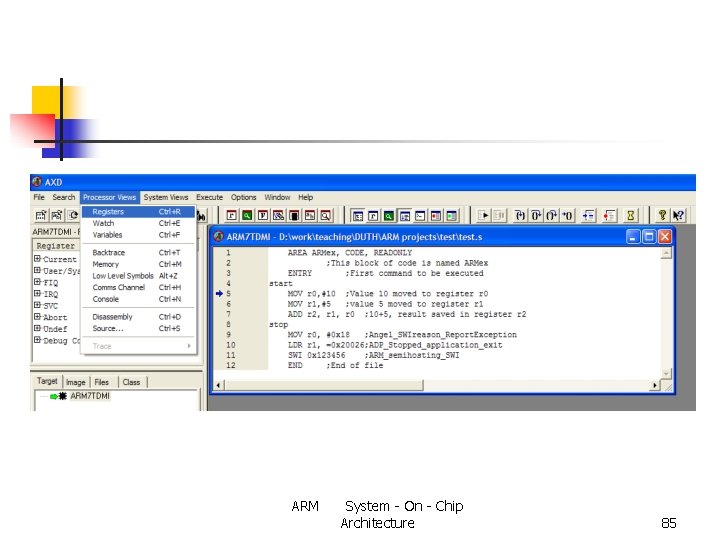The image size is (720, 540).
Task: Switch to the Files tab
Action: 101,382
